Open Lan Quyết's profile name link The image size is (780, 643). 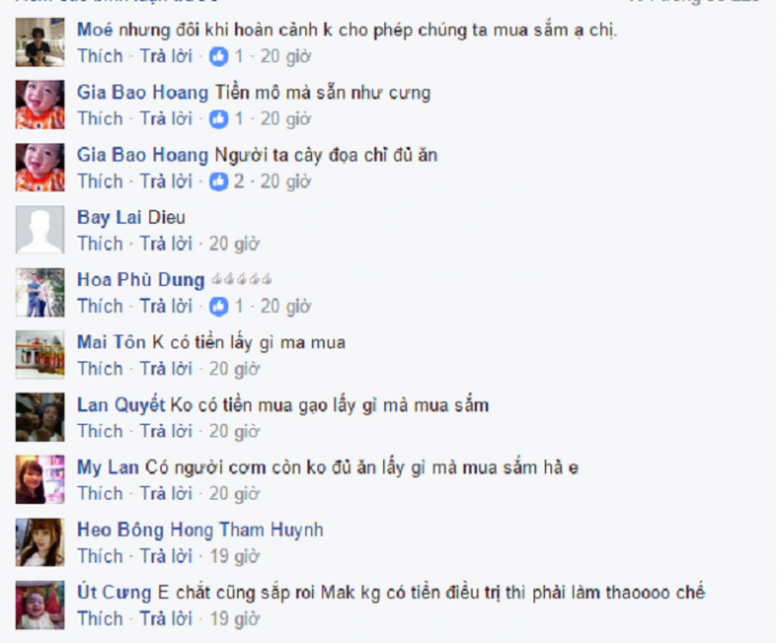[121, 405]
